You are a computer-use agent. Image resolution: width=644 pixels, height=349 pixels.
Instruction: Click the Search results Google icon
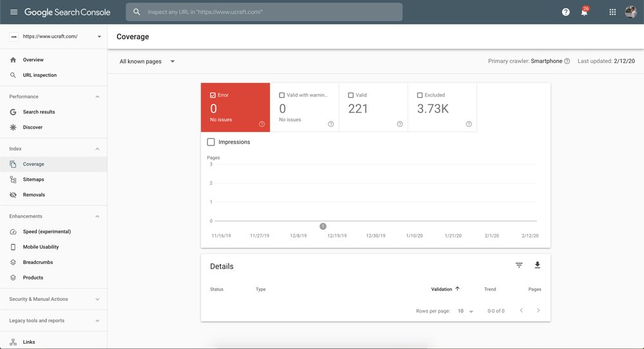pyautogui.click(x=13, y=111)
